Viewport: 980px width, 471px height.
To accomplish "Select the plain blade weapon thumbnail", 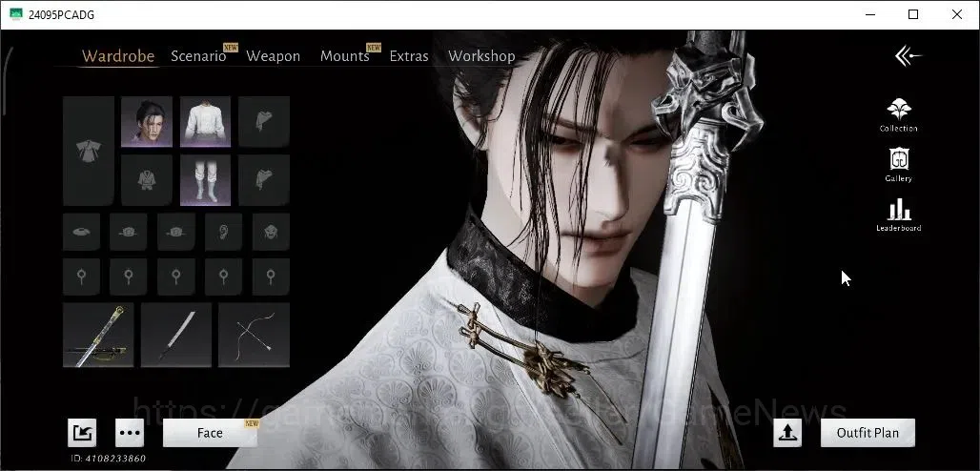I will [x=176, y=335].
